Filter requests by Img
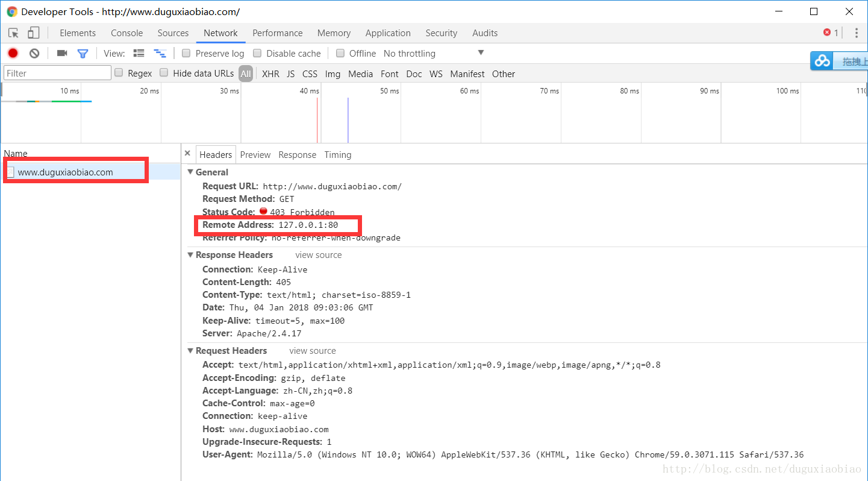Viewport: 868px width, 481px height. (333, 74)
